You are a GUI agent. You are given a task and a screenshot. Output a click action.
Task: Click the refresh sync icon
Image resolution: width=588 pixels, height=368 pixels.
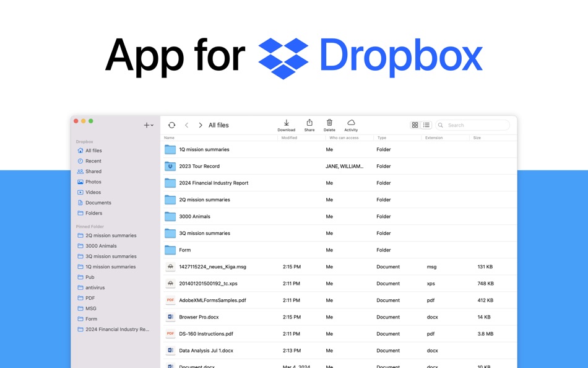pyautogui.click(x=171, y=125)
